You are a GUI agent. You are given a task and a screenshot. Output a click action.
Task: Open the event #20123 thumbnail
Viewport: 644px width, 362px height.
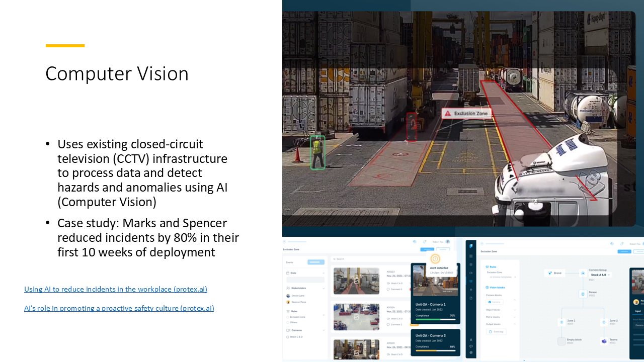coord(356,281)
